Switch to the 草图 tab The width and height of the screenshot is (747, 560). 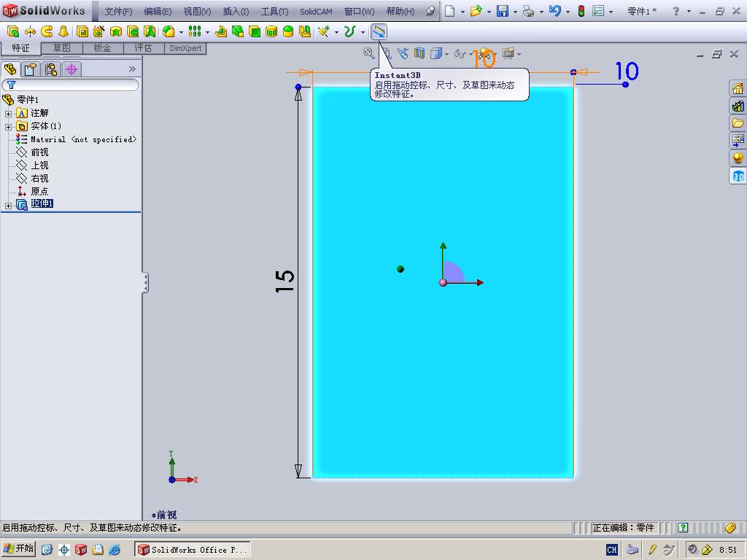click(x=62, y=48)
